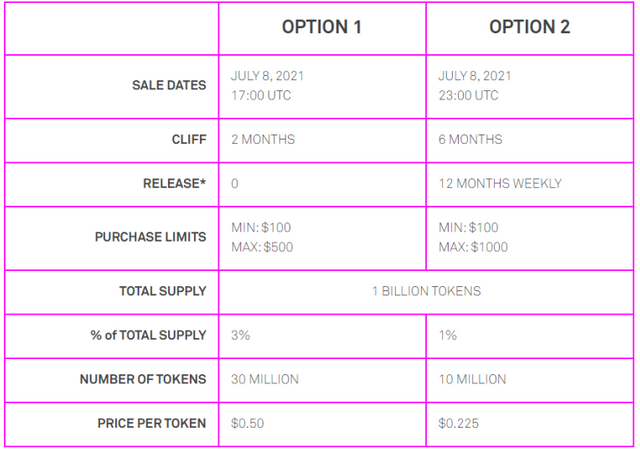
Task: Click the 12 MONTHS WEEKLY release cell
Action: [530, 184]
